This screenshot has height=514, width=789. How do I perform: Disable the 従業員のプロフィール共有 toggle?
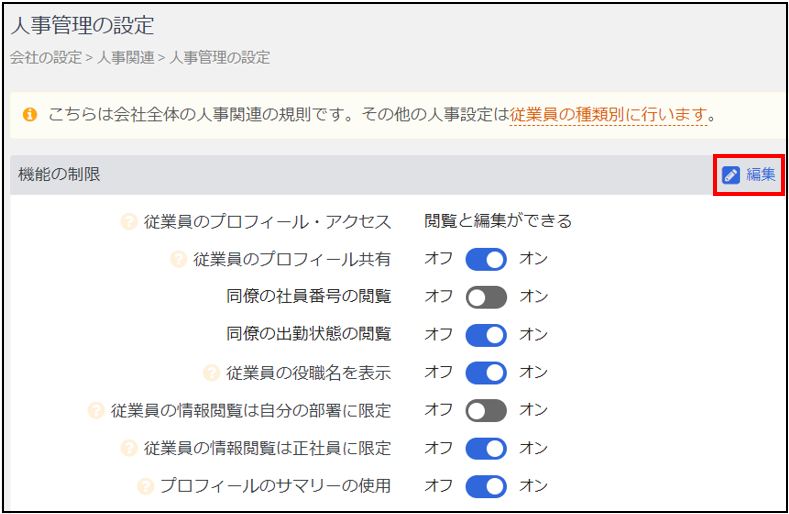486,260
